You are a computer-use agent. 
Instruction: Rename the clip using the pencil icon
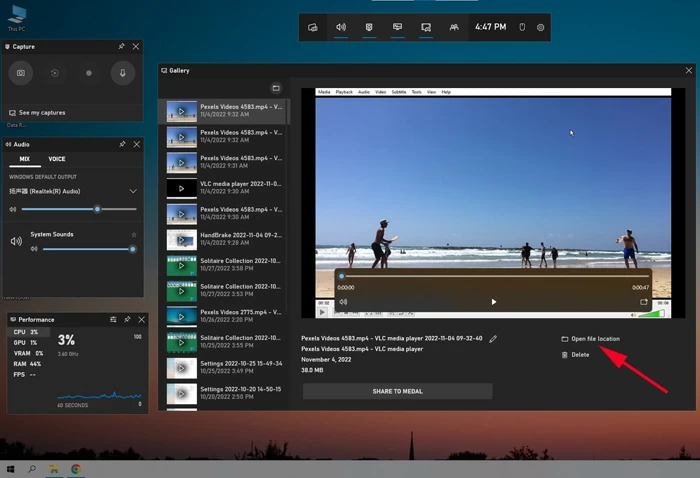tap(493, 339)
